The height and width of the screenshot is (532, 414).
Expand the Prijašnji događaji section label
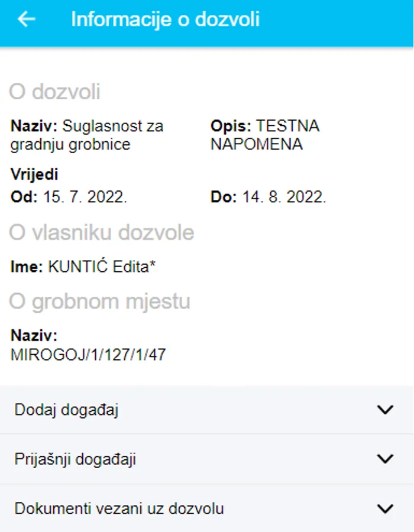[x=75, y=459]
